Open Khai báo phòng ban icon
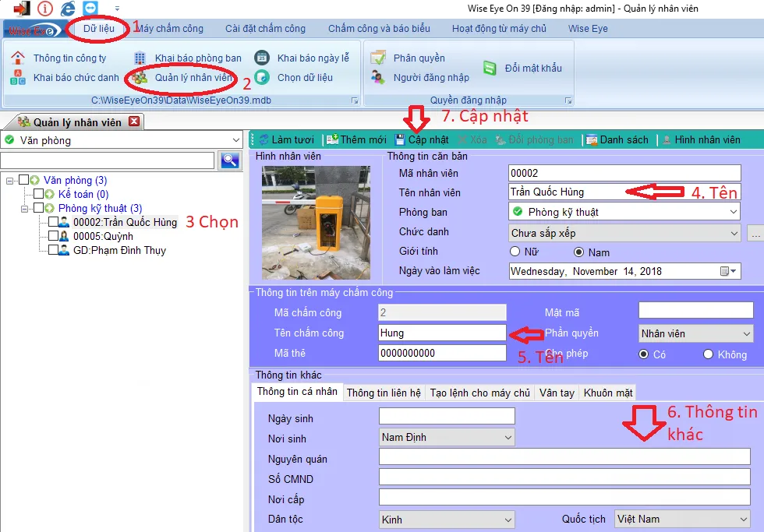Screen dimensions: 764x532 140,58
